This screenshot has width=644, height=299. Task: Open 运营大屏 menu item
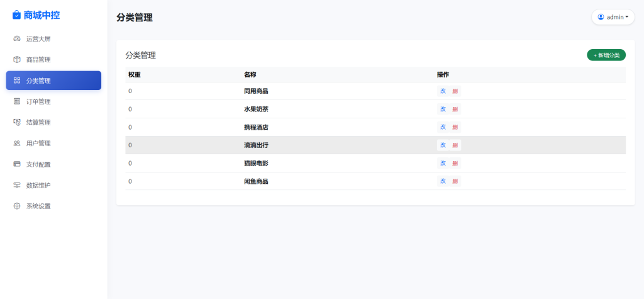[53, 38]
